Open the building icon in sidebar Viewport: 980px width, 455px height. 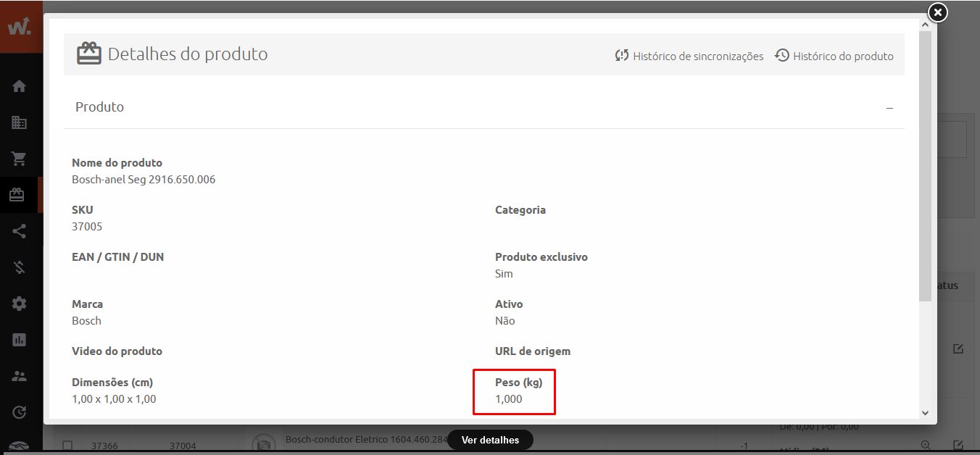click(19, 122)
